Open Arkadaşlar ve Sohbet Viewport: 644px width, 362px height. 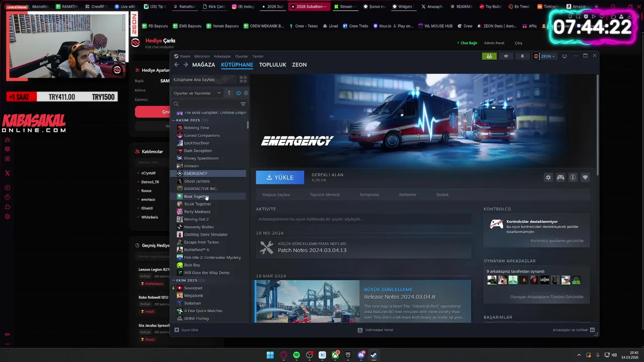pos(574,330)
